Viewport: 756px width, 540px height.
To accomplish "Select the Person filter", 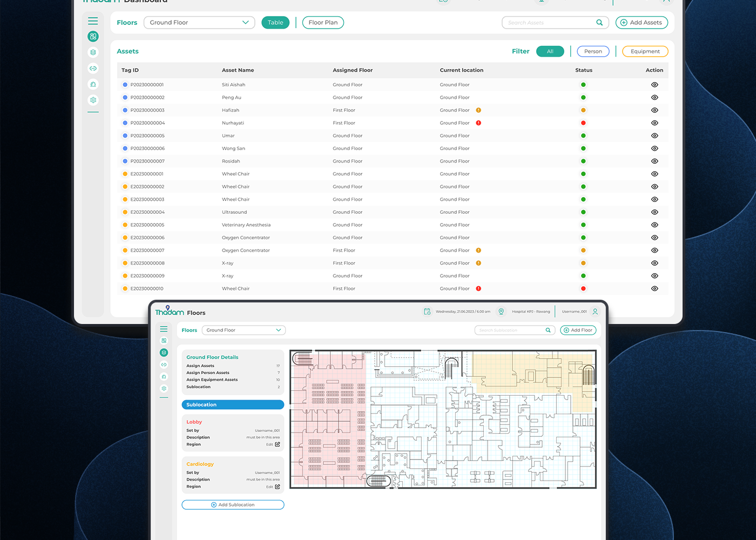I will point(593,51).
